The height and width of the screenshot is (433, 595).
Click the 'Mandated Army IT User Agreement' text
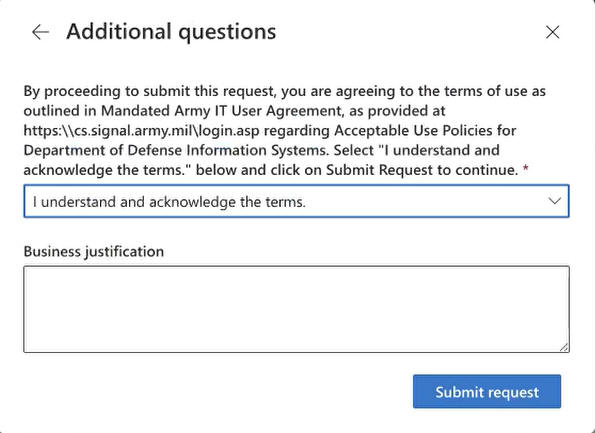coord(221,111)
